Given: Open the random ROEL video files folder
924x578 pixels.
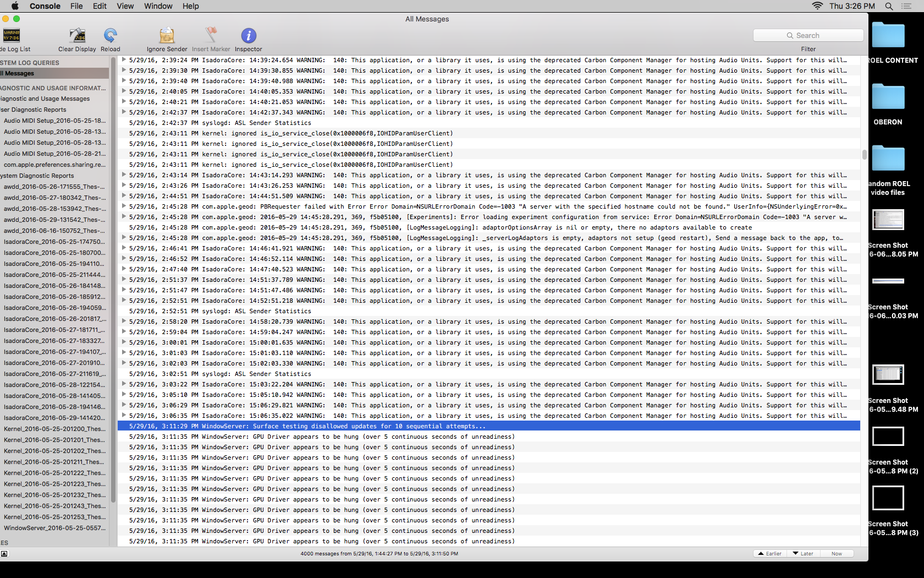Looking at the screenshot, I should click(888, 159).
